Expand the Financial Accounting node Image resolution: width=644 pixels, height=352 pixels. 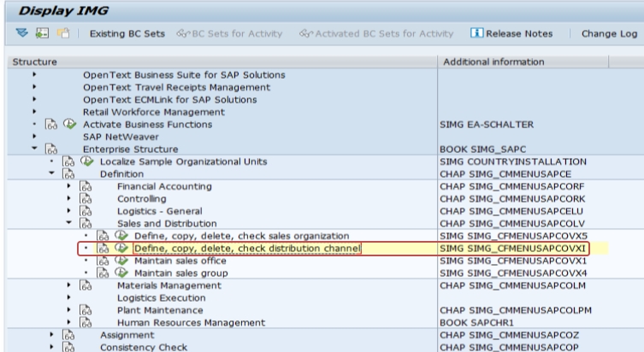69,186
